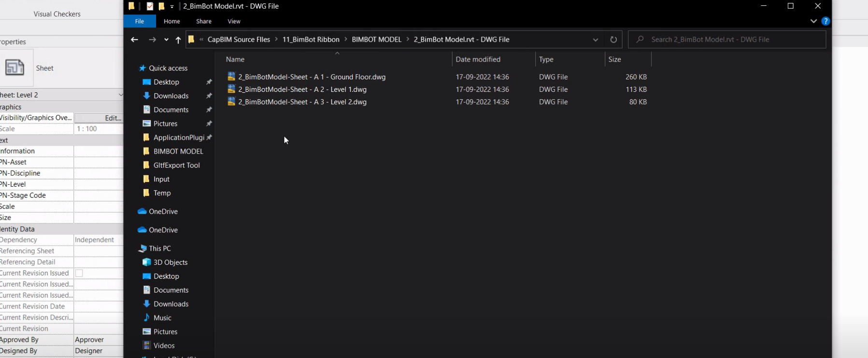This screenshot has width=868, height=358.
Task: Select Pictures under This PC
Action: coord(165,332)
